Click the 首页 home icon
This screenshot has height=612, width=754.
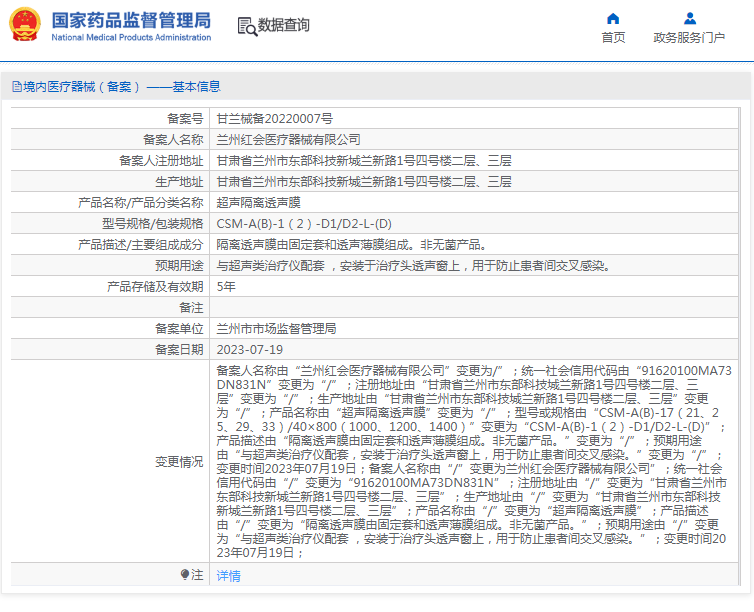click(x=613, y=19)
